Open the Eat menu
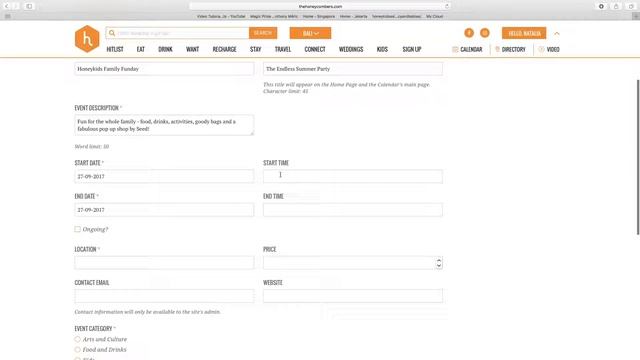The width and height of the screenshot is (640, 360). tap(140, 49)
